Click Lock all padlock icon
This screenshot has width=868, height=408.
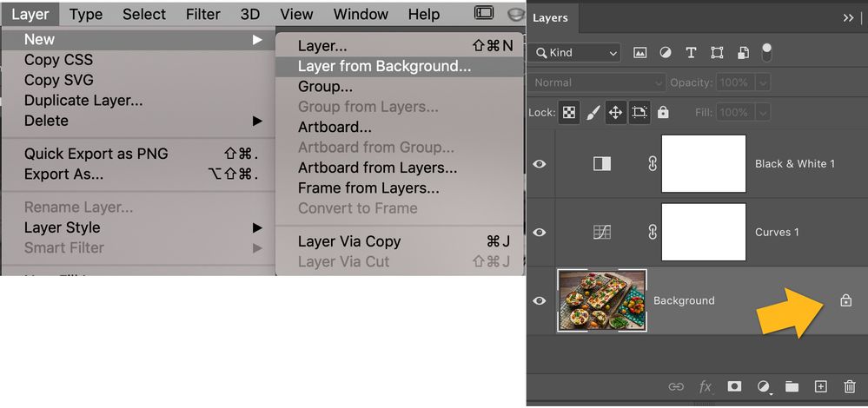click(x=663, y=112)
